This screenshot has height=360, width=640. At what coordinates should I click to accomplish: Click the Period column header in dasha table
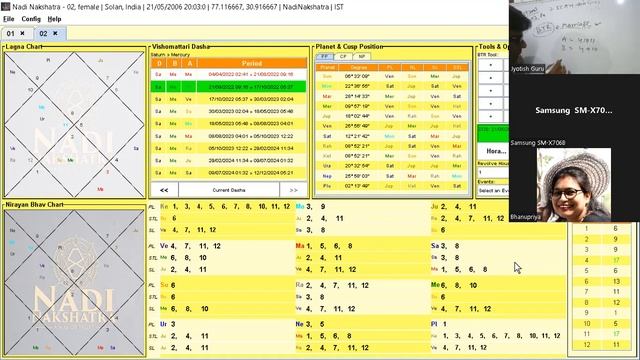[252, 63]
